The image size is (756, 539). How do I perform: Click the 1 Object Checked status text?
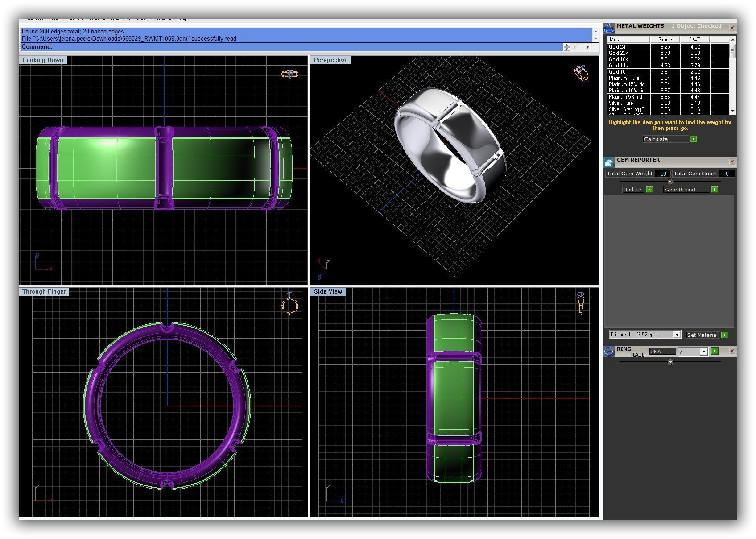click(696, 26)
